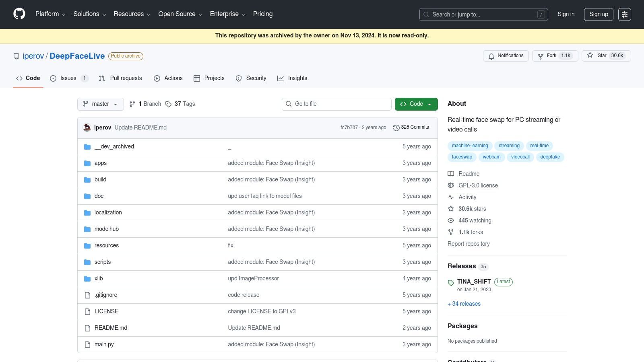The width and height of the screenshot is (644, 362).
Task: Click the commit history clock icon
Action: click(x=396, y=128)
